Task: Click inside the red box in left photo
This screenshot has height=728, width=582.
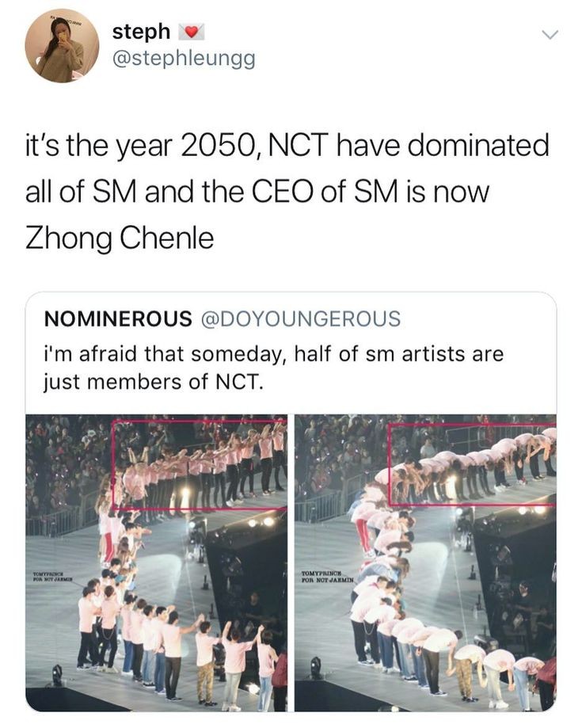Action: 200,464
